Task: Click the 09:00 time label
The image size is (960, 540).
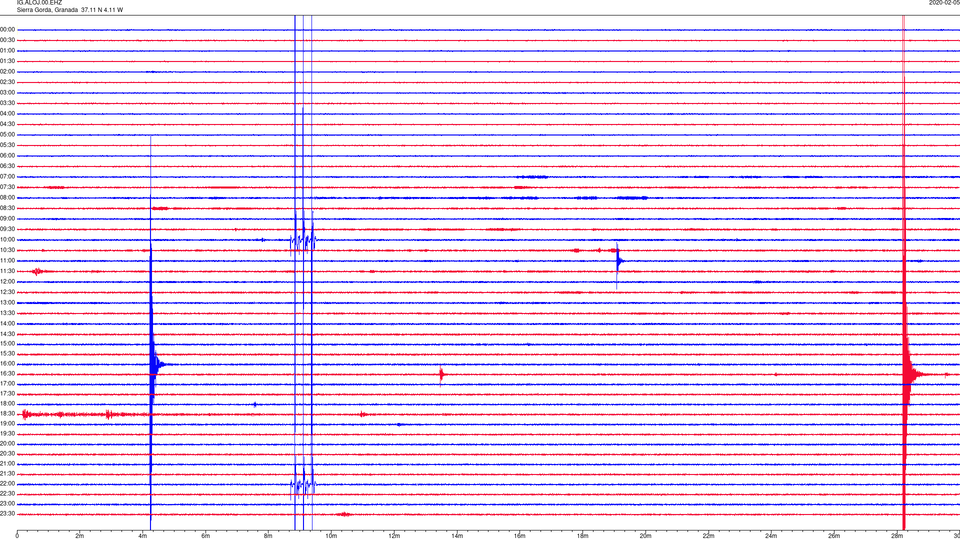Action: [x=7, y=219]
